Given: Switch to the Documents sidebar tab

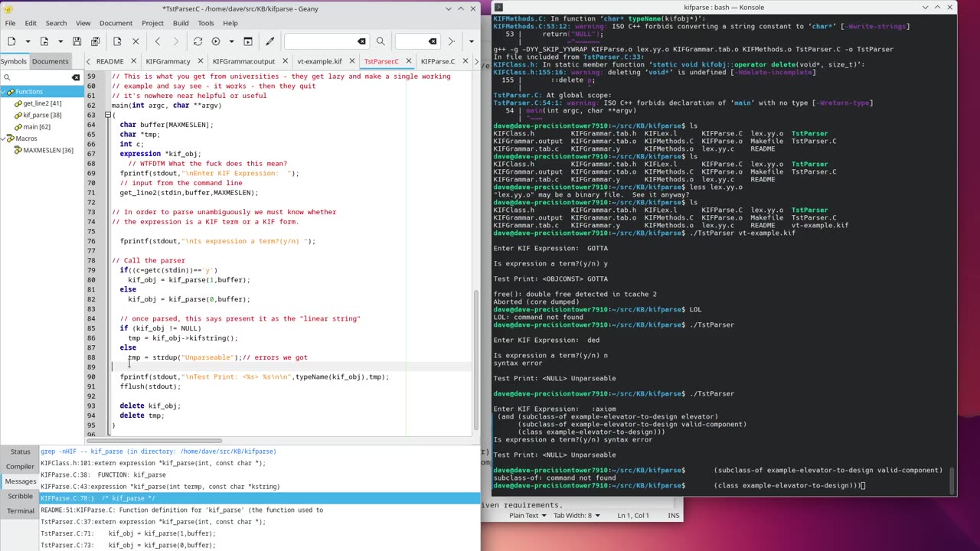Looking at the screenshot, I should pos(50,61).
